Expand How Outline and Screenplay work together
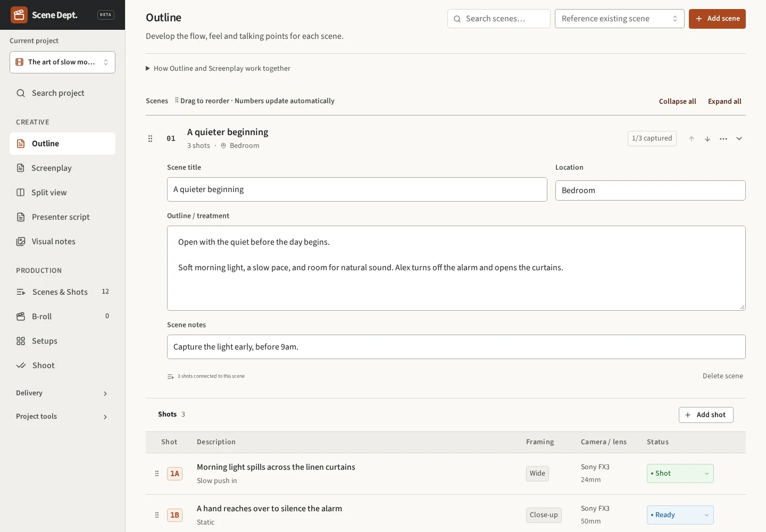 click(x=218, y=69)
